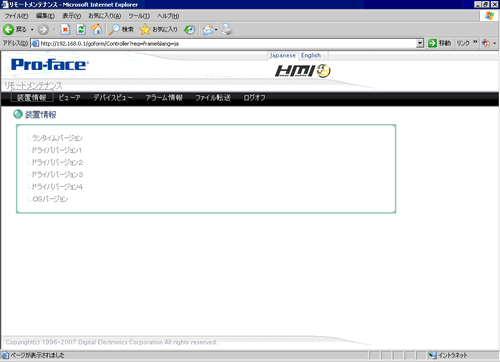Refresh the page with green arrows icon
The width and height of the screenshot is (500, 362).
pyautogui.click(x=81, y=30)
